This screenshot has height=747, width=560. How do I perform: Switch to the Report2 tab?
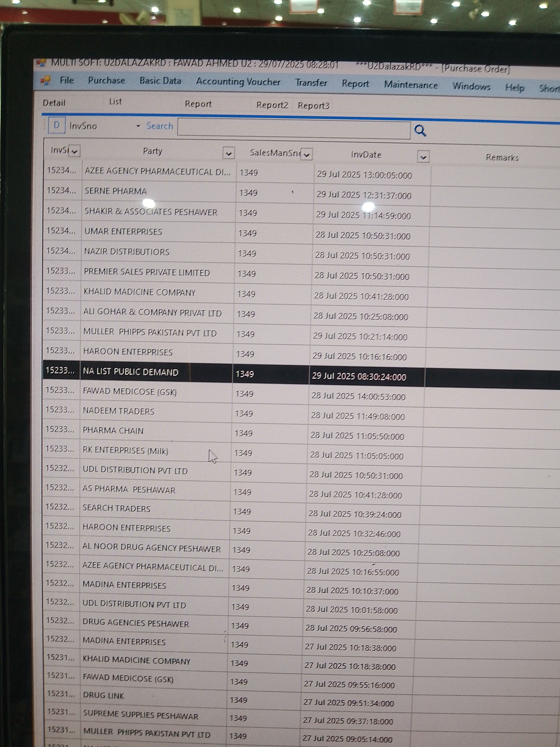pyautogui.click(x=272, y=105)
